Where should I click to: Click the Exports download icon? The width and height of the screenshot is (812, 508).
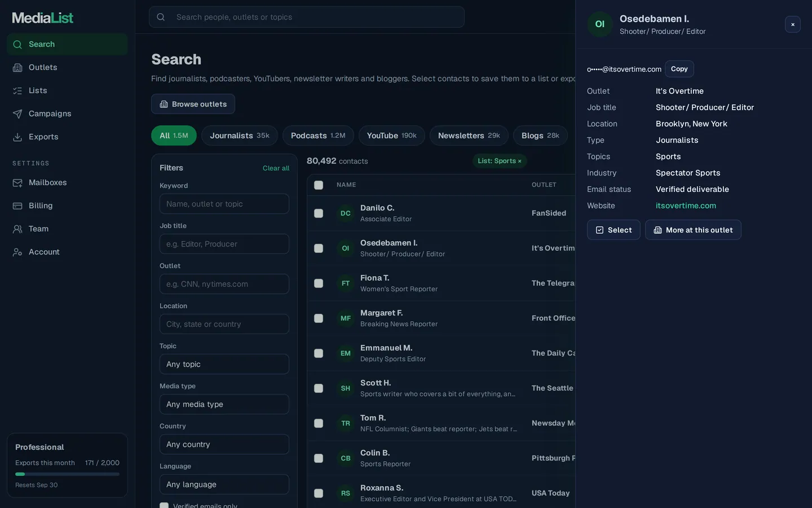tap(17, 137)
